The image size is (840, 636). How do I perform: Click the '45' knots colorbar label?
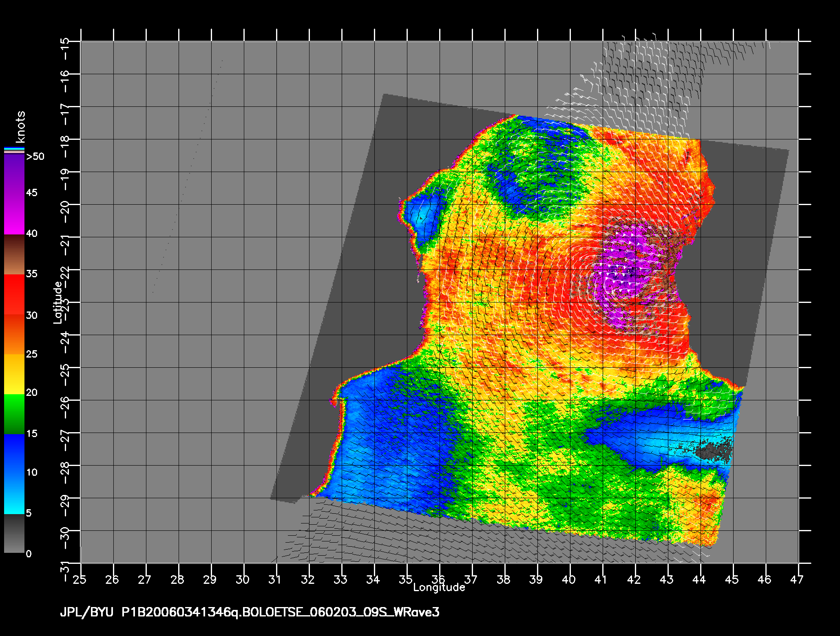pyautogui.click(x=32, y=192)
